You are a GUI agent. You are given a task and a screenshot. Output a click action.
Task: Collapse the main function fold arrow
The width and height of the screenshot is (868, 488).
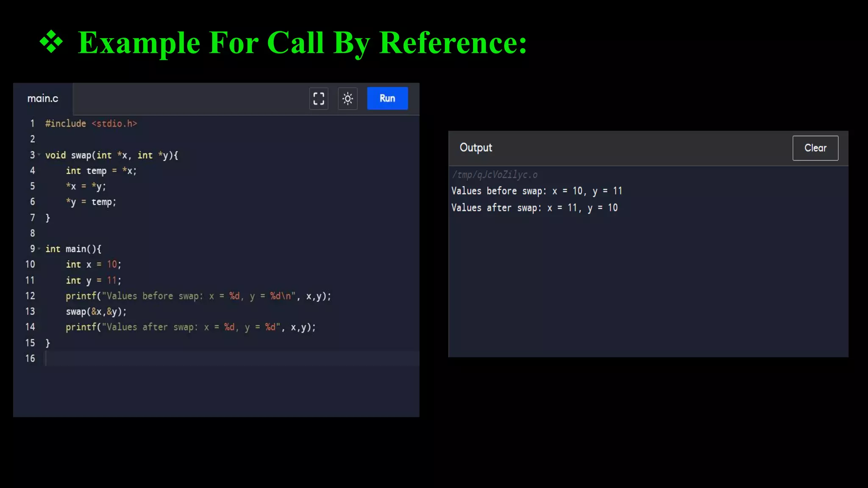39,248
